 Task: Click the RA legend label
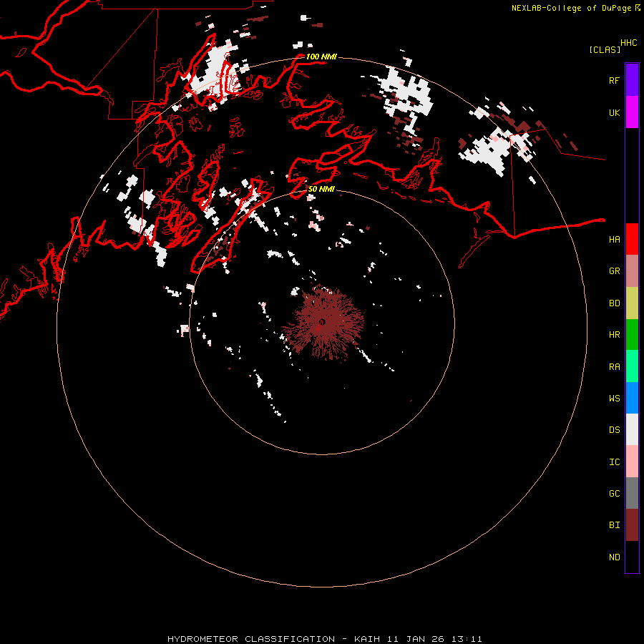(x=614, y=366)
